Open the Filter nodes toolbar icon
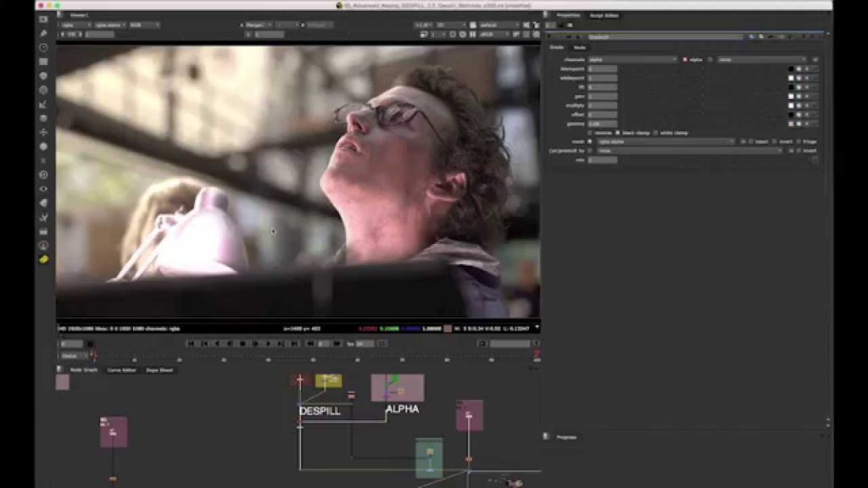This screenshot has width=868, height=488. pyautogui.click(x=43, y=90)
